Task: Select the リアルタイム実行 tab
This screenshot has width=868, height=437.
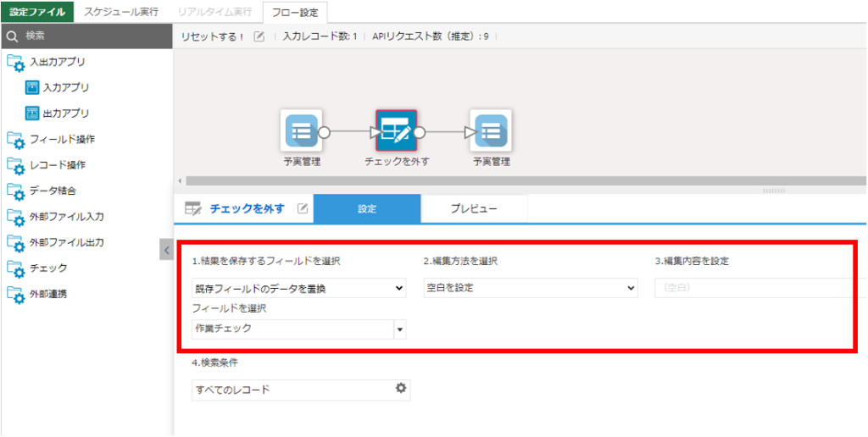Action: [x=213, y=12]
